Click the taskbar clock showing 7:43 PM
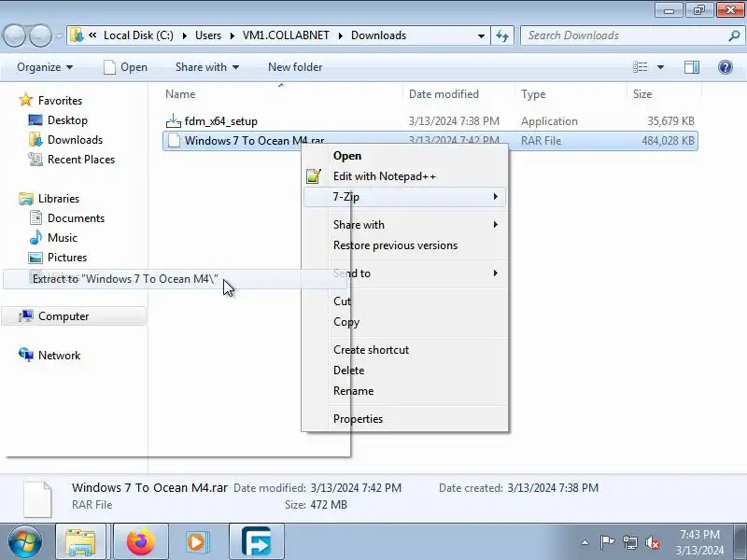Screen dimensions: 747x560 click(699, 542)
